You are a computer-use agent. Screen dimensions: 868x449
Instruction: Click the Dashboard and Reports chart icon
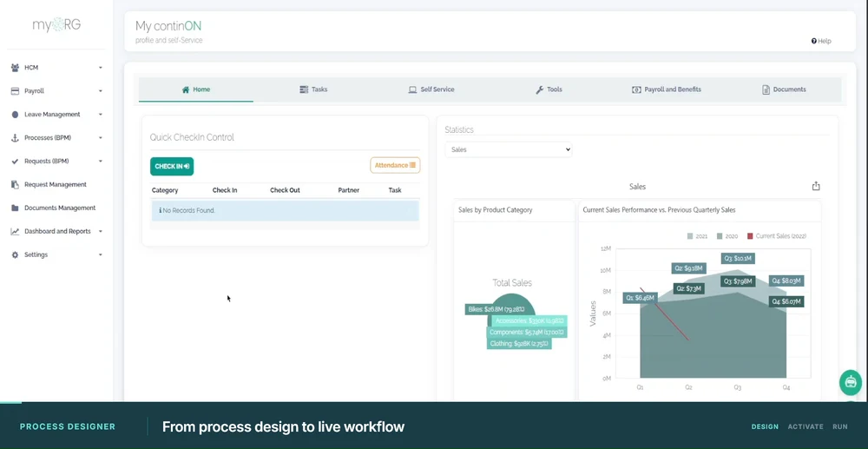pyautogui.click(x=15, y=231)
